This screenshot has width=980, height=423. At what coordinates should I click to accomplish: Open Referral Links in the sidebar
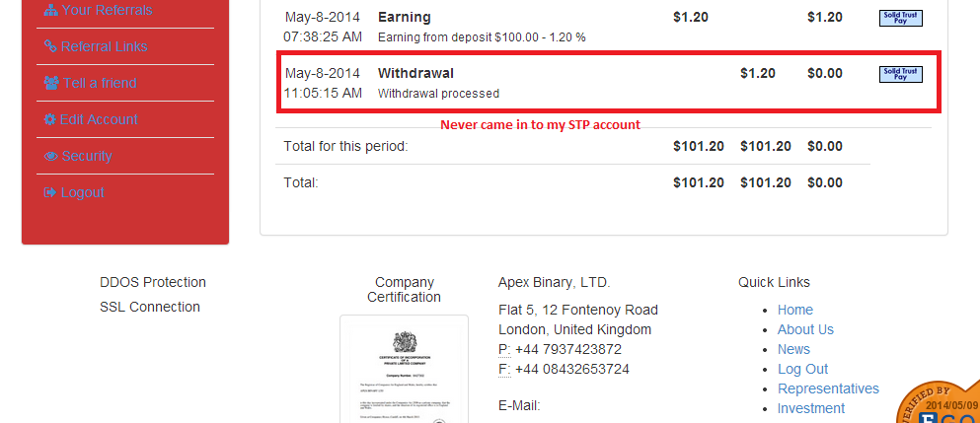coord(104,46)
